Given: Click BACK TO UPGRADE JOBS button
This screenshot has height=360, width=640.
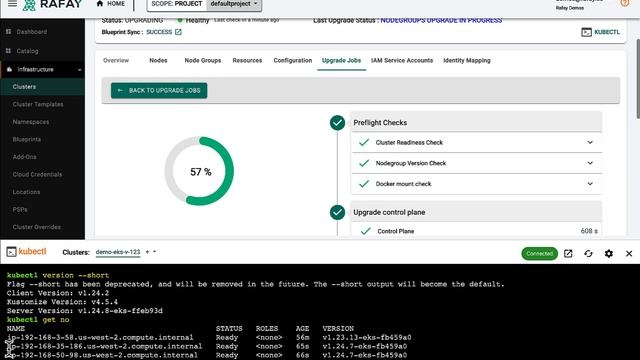Looking at the screenshot, I should [159, 90].
